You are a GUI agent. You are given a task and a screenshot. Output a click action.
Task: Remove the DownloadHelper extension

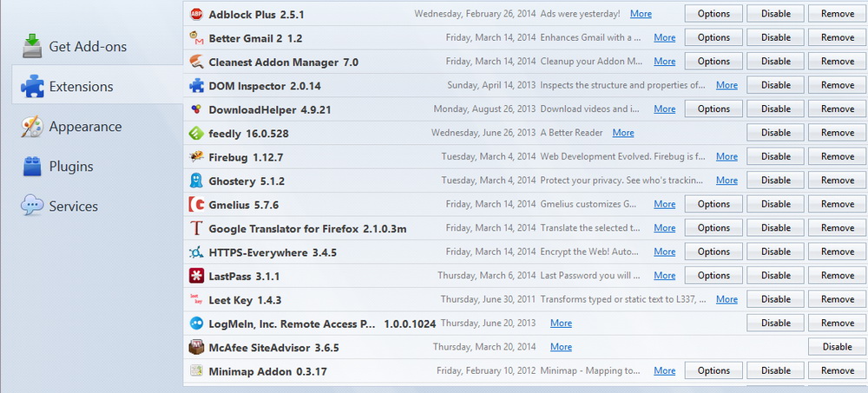(837, 109)
